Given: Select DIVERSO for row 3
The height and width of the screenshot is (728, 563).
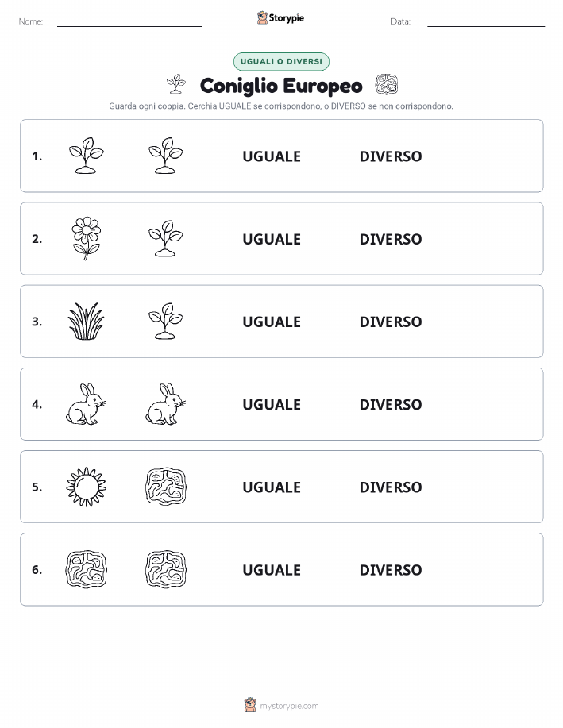Looking at the screenshot, I should tap(391, 322).
